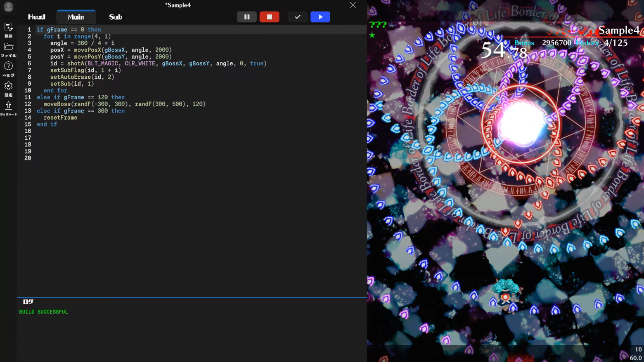Click line number 16 in the gutter
The image size is (644, 362).
(x=28, y=131)
